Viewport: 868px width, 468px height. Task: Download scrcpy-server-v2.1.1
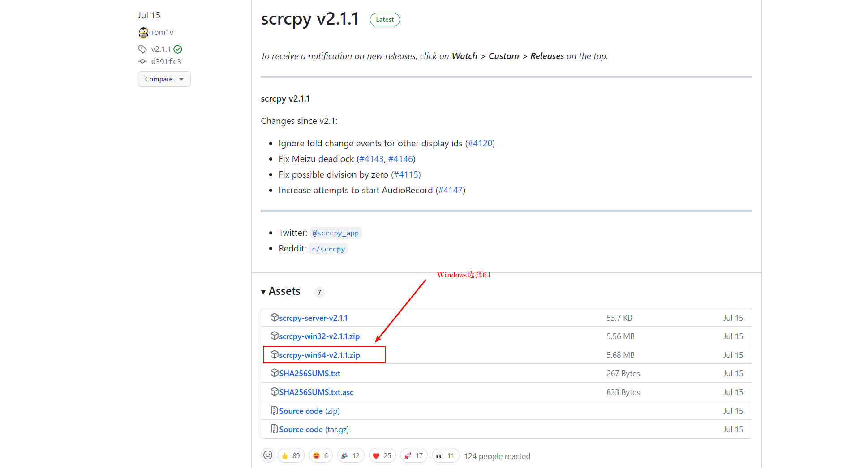pyautogui.click(x=313, y=318)
